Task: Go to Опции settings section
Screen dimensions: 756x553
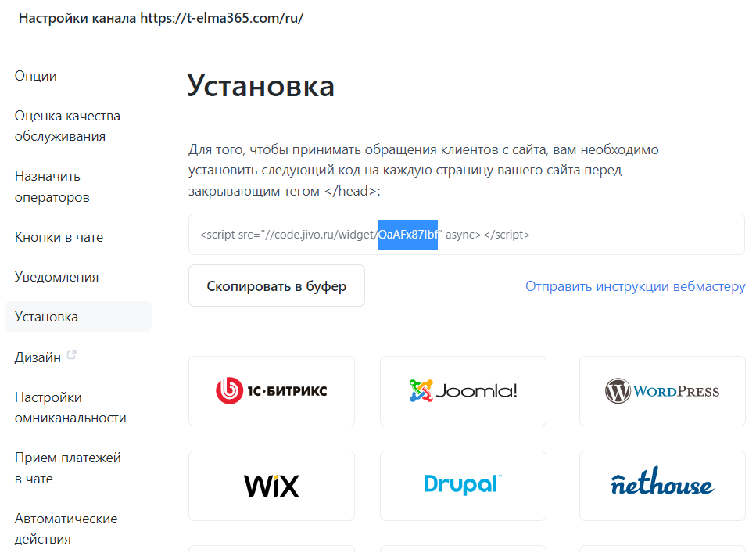Action: (x=36, y=76)
